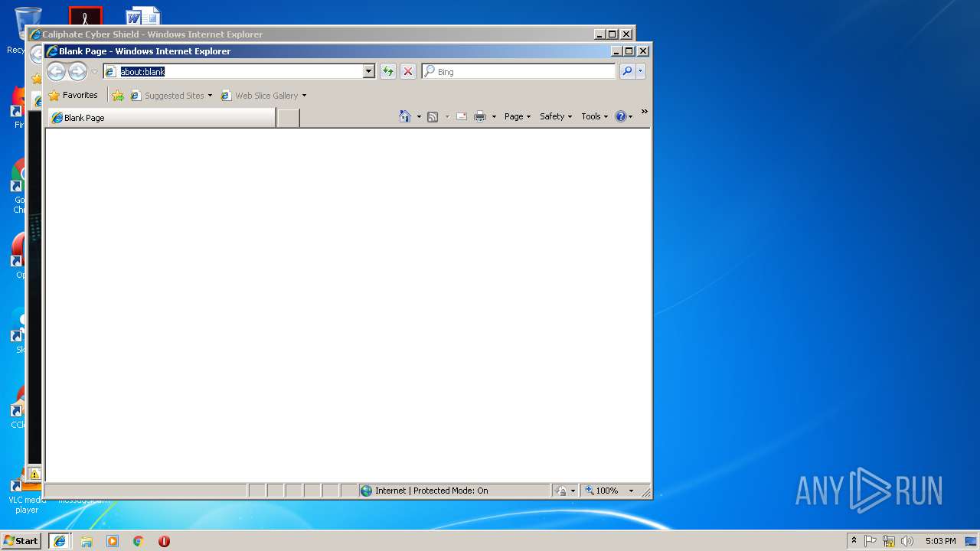
Task: Open the recent pages dropdown beside Forward
Action: [x=94, y=72]
